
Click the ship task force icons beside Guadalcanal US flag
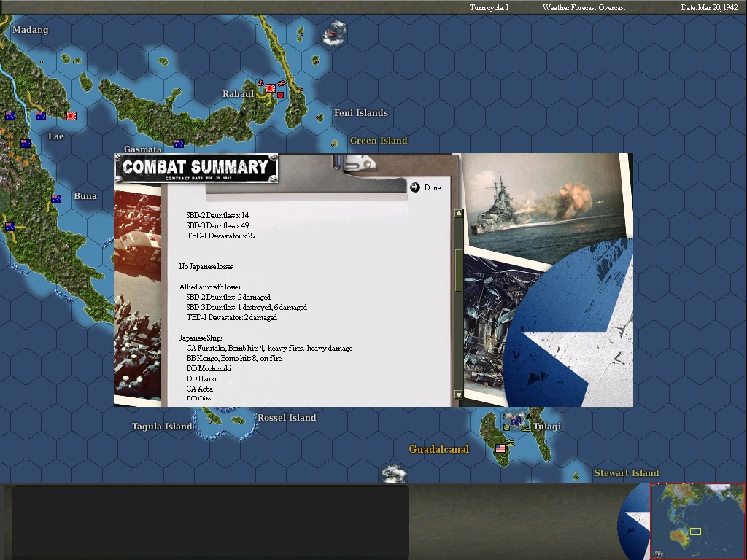coord(510,443)
